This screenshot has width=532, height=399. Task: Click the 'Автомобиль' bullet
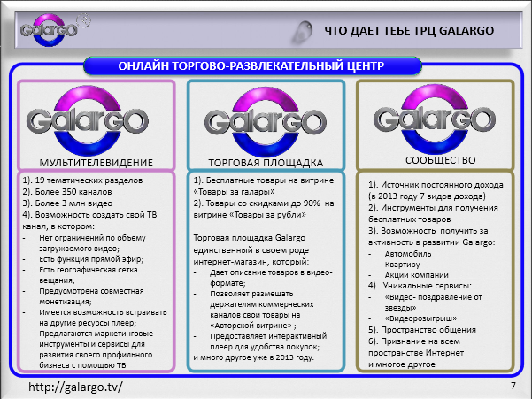[x=408, y=254]
